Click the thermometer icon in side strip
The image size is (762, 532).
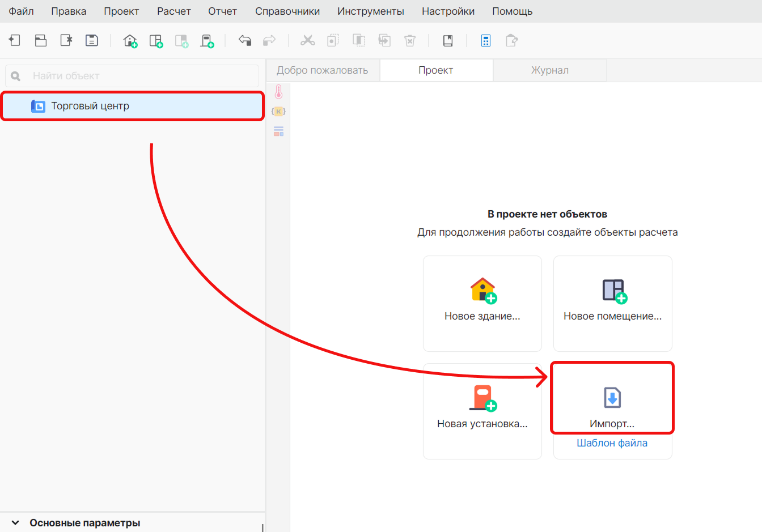pos(278,92)
